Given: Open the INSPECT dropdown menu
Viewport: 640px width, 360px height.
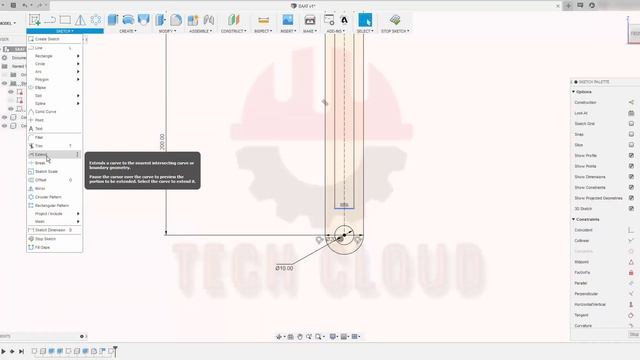Looking at the screenshot, I should (x=263, y=31).
